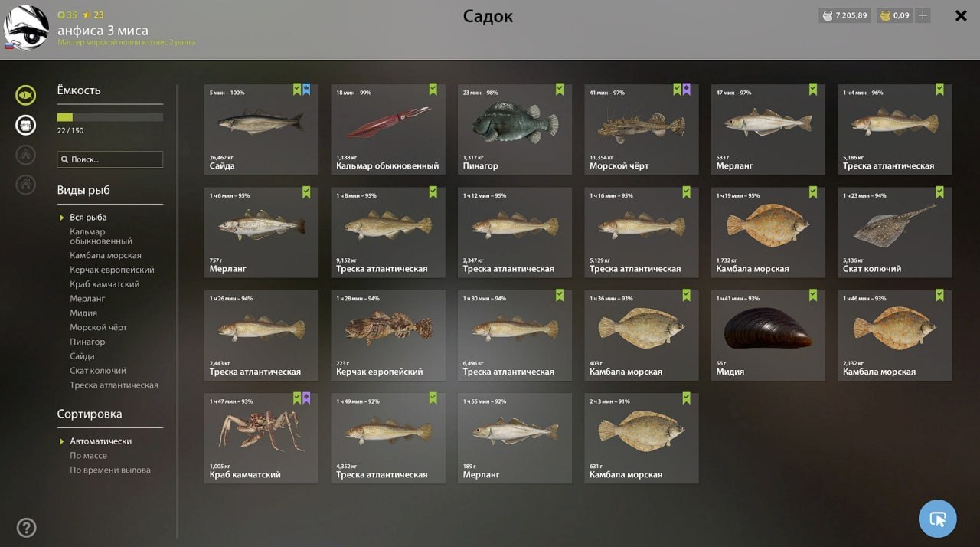Viewport: 980px width, 547px height.
Task: Click purple badge on Краб камчатский card
Action: (306, 398)
